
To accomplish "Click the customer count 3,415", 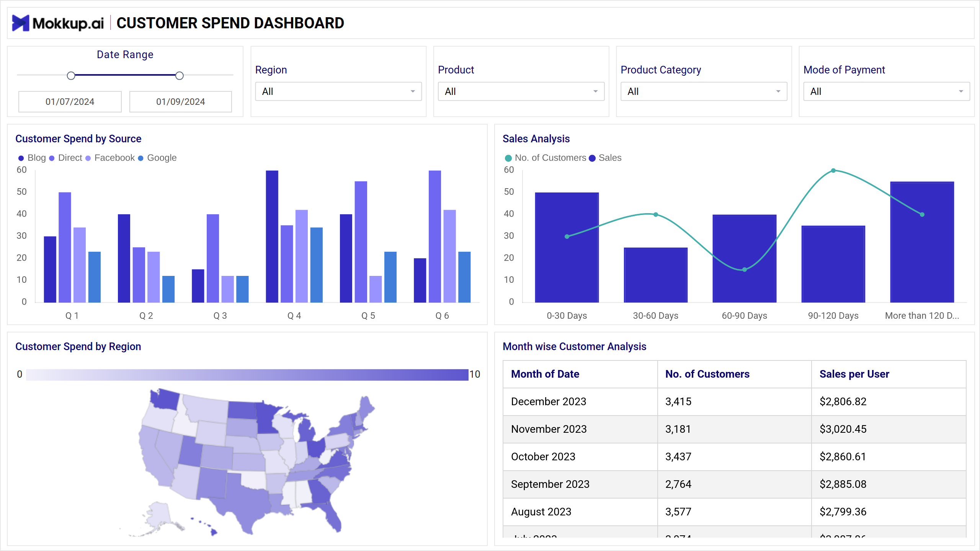I will click(678, 402).
